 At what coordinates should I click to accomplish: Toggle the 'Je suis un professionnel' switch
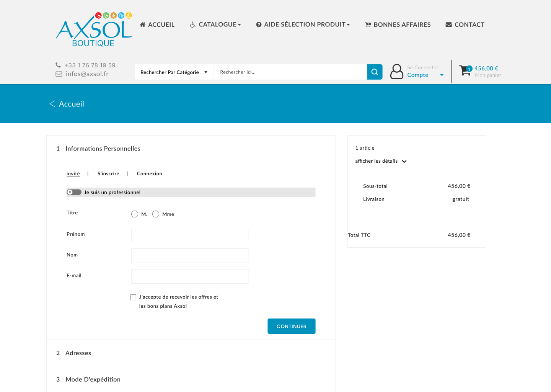pyautogui.click(x=74, y=192)
